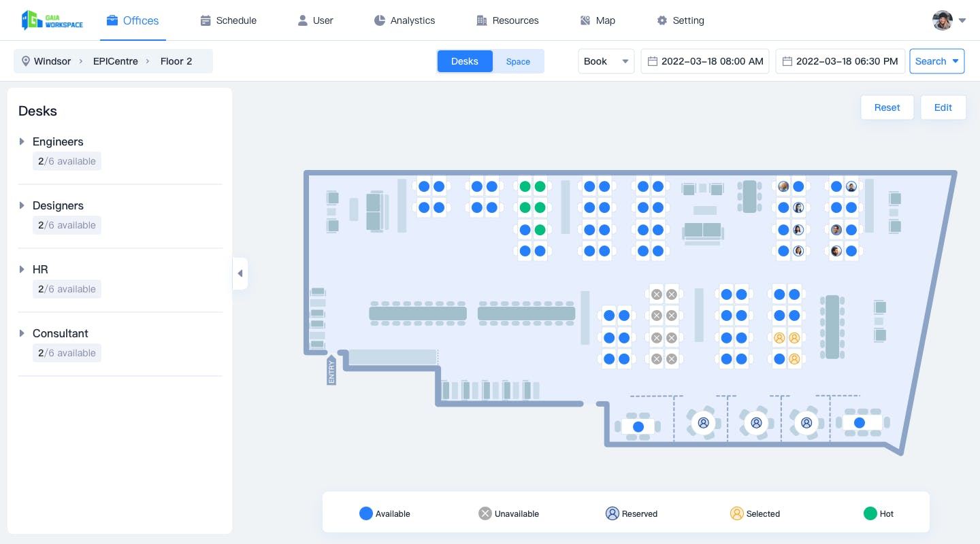Expand the Engineers desk group
This screenshot has height=544, width=980.
coord(22,141)
